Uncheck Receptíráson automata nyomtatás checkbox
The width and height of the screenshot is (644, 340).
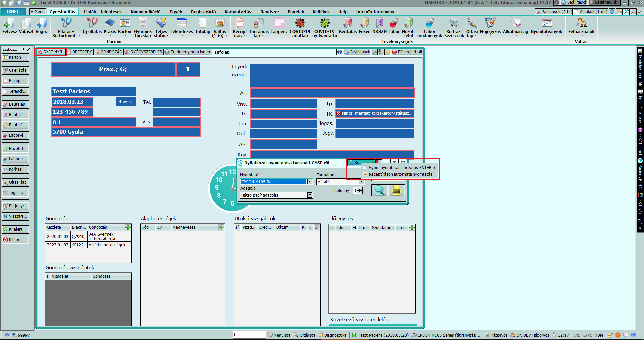click(365, 174)
